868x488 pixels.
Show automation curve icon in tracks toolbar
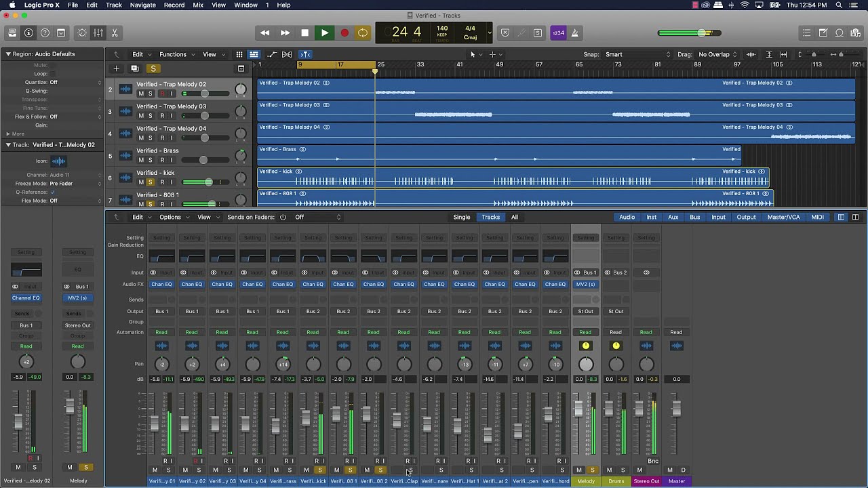tap(272, 54)
